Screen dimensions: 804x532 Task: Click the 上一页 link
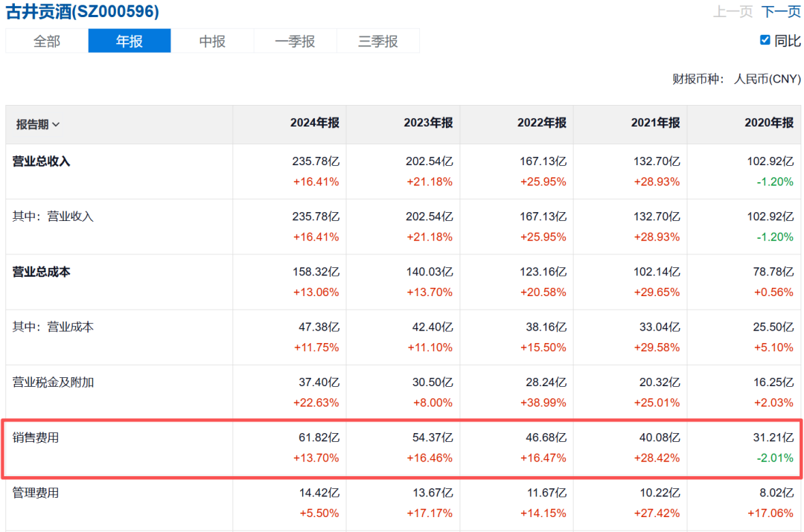733,12
